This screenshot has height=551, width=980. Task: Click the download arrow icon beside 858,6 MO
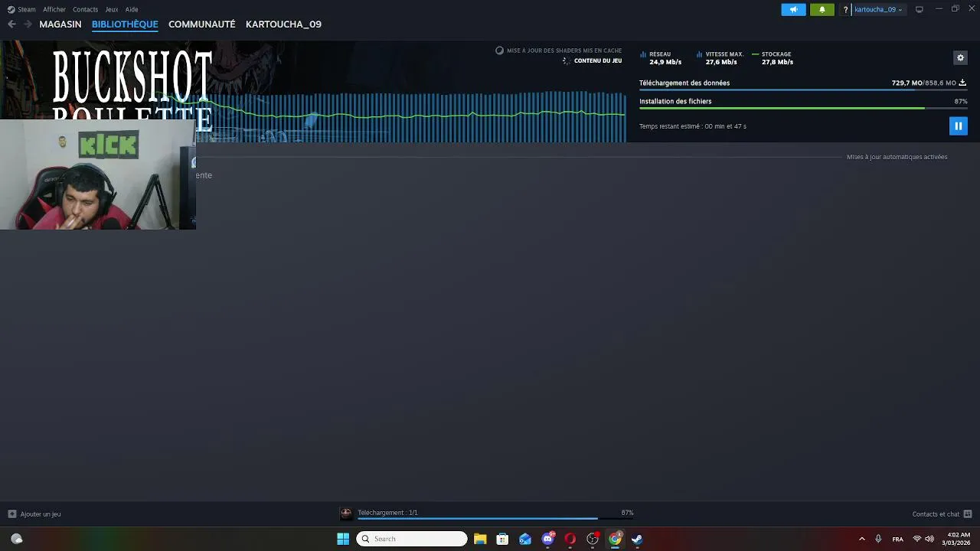962,83
